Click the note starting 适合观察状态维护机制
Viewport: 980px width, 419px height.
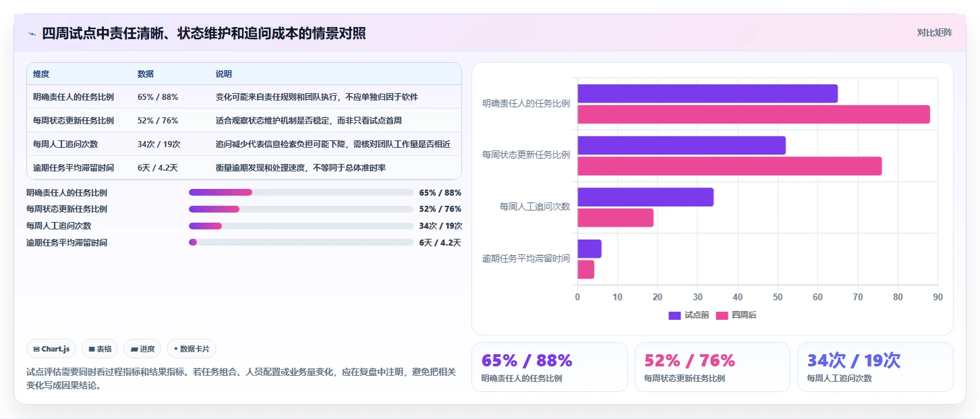point(309,120)
